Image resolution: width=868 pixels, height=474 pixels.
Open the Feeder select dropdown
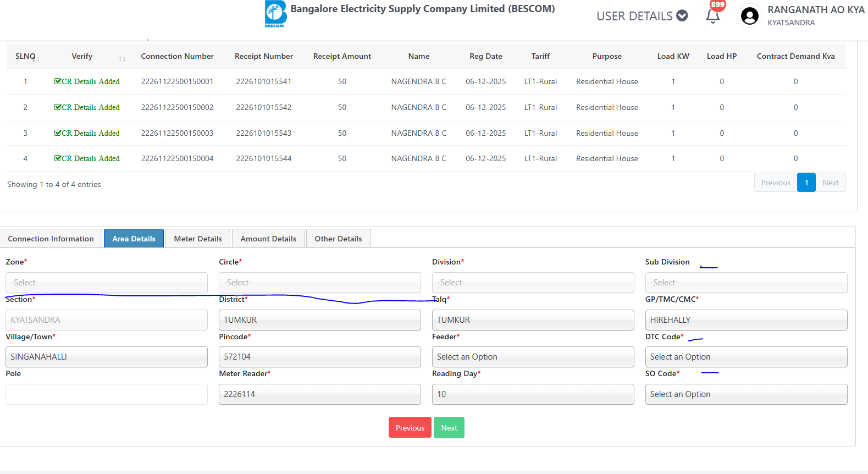(532, 357)
